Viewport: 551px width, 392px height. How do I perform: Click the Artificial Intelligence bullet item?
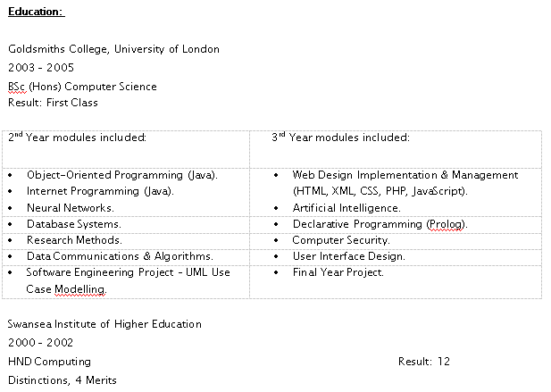tap(346, 208)
